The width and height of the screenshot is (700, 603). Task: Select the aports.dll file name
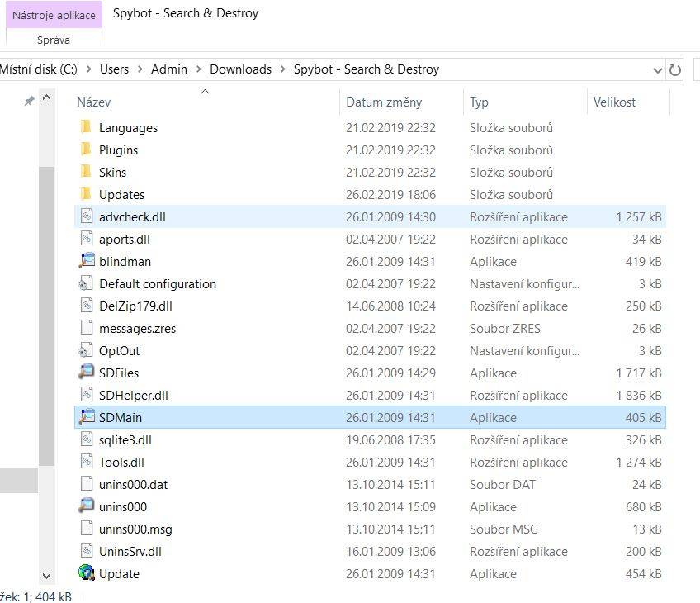pyautogui.click(x=125, y=240)
